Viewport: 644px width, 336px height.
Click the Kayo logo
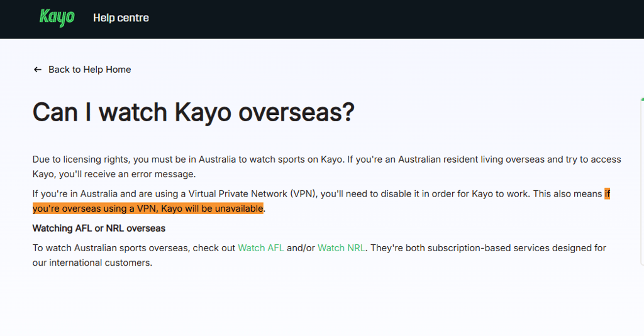tap(57, 18)
